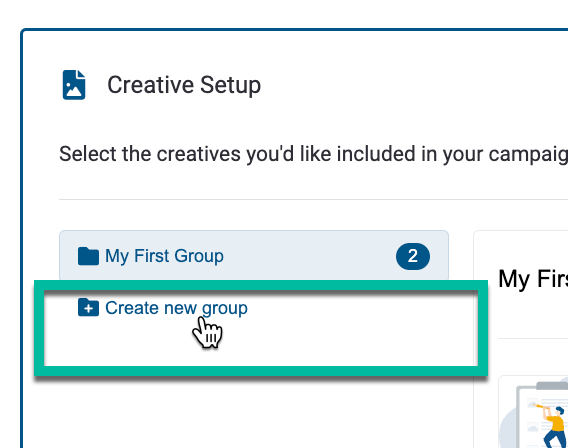Click the person figure in the illustration
The height and width of the screenshot is (448, 568).
point(552,426)
